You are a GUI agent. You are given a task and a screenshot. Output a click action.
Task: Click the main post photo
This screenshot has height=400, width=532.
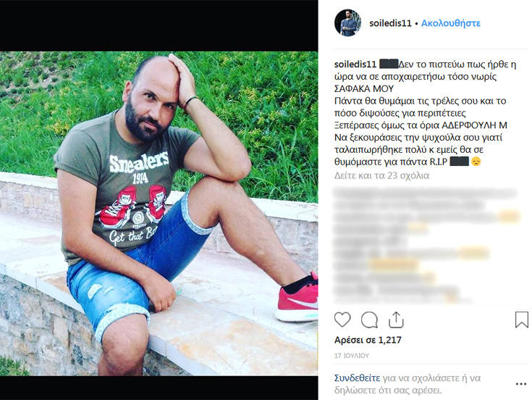coord(159,213)
